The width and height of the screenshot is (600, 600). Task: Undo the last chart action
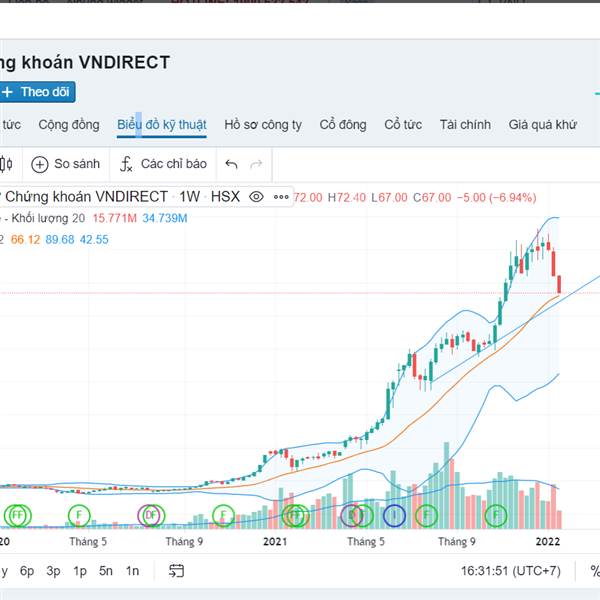coord(232,165)
